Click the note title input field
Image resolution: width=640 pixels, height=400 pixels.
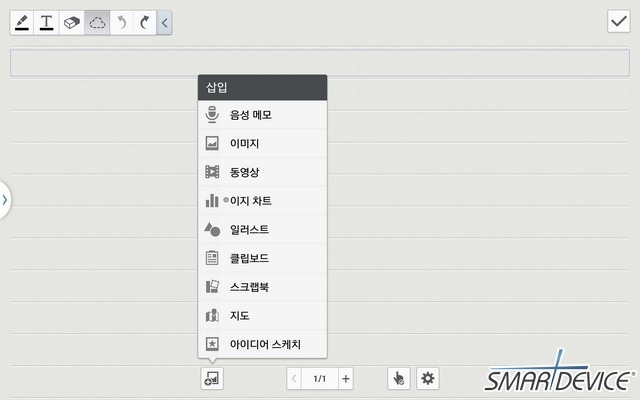coord(320,62)
